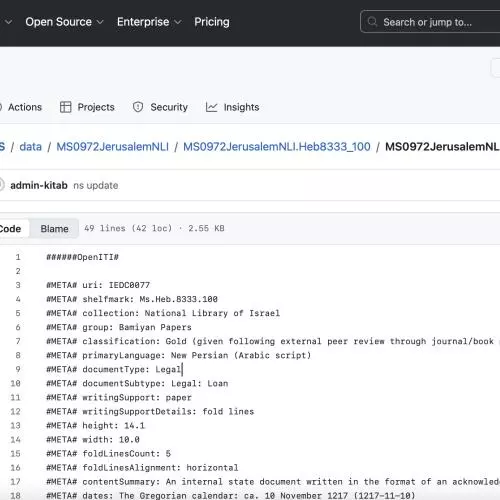The image size is (500, 500).
Task: Click the 'primaryLanguage: New Persian' line
Action: pyautogui.click(x=179, y=355)
